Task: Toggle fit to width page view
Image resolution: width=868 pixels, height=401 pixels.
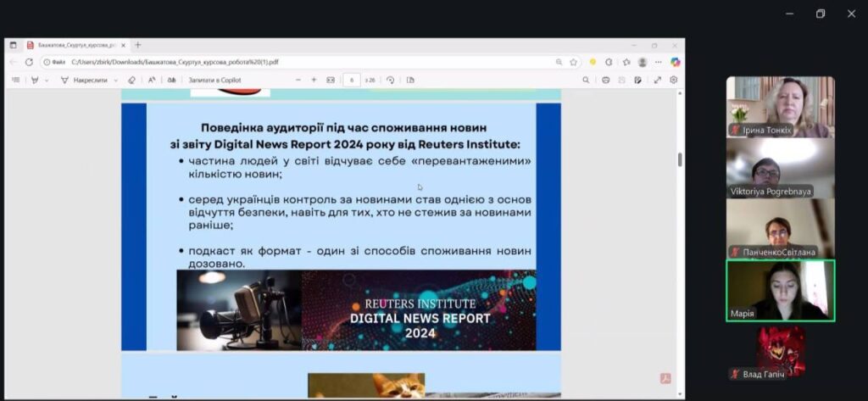Action: coord(331,80)
